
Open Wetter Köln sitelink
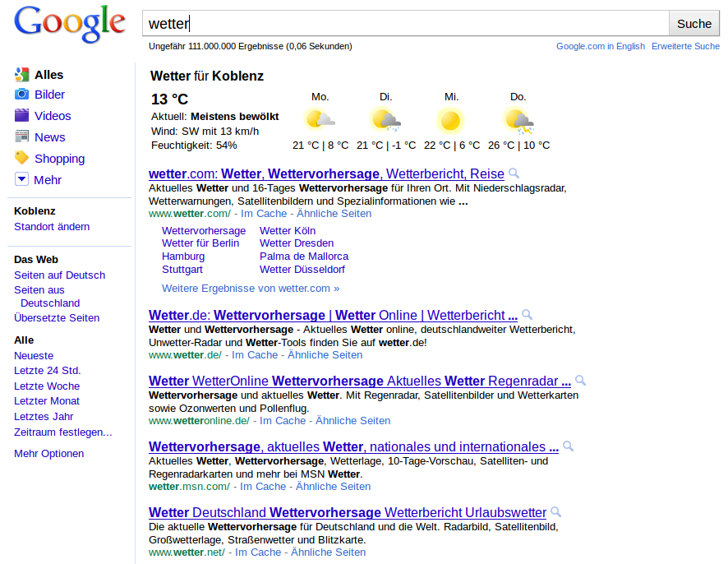[x=288, y=231]
